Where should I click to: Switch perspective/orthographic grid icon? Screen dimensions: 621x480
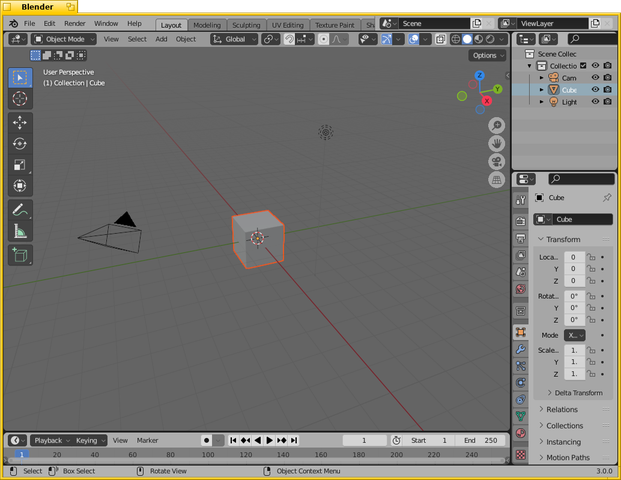tap(496, 180)
